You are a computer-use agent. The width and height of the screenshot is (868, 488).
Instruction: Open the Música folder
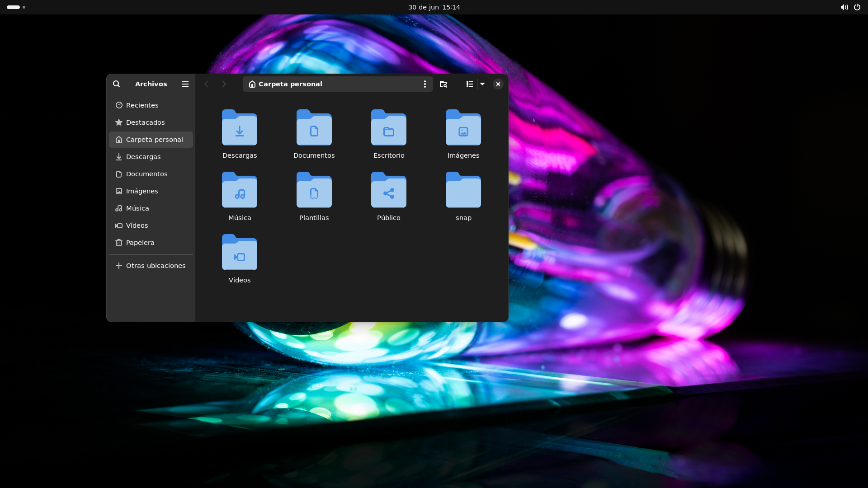[240, 190]
